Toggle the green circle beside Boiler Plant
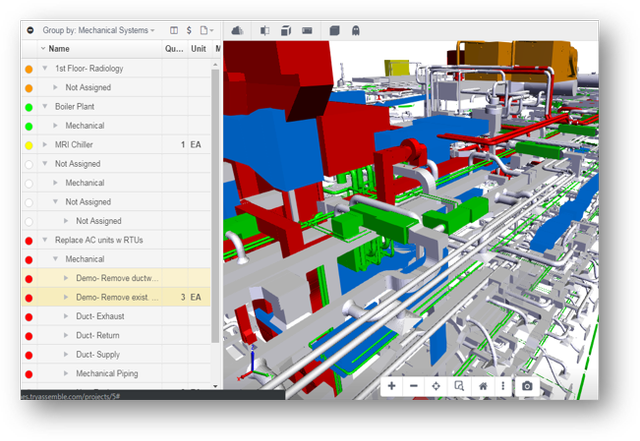This screenshot has width=640, height=441. [x=29, y=107]
